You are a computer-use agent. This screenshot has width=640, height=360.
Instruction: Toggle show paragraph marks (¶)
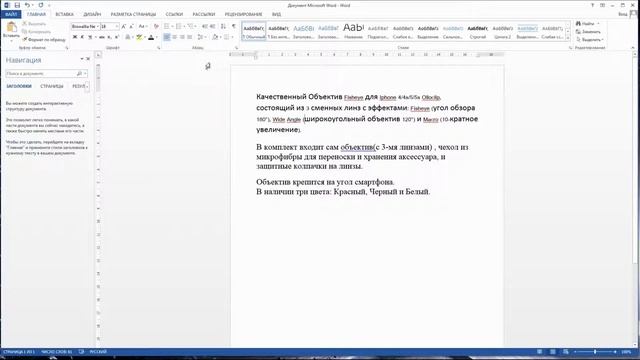tap(234, 27)
